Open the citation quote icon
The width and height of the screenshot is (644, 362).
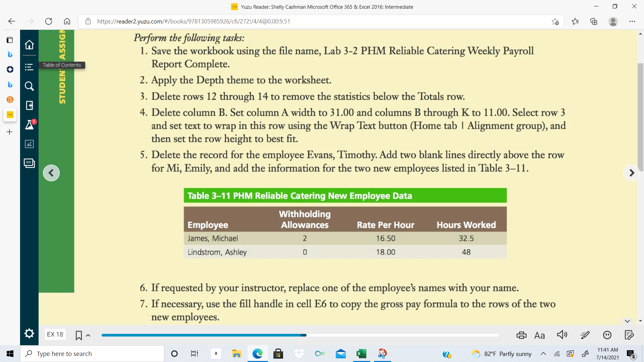607,335
